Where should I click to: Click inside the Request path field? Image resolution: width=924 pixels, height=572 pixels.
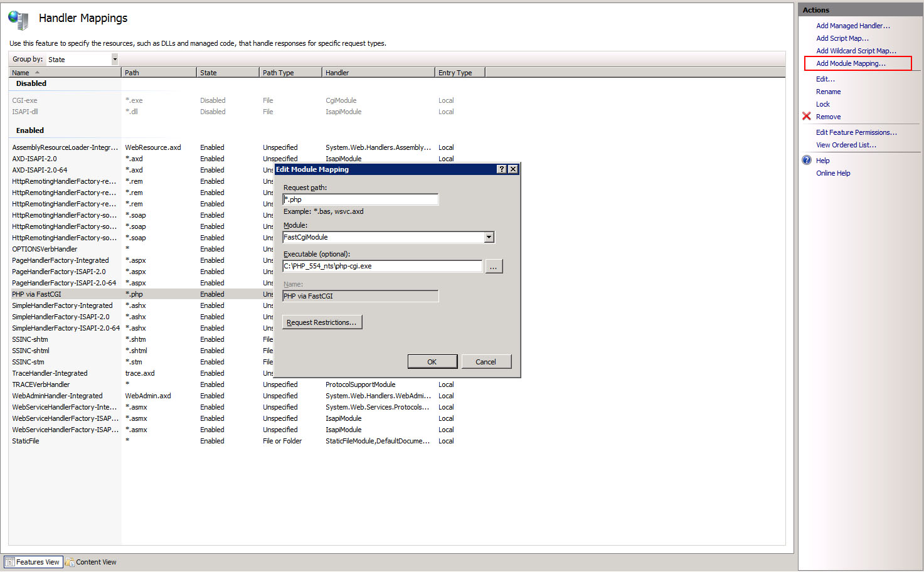(361, 199)
